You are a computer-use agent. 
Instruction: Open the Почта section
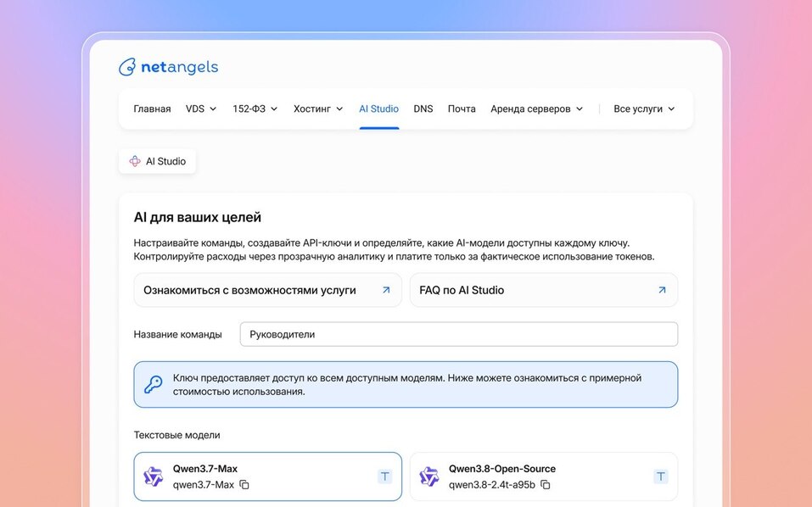coord(462,109)
